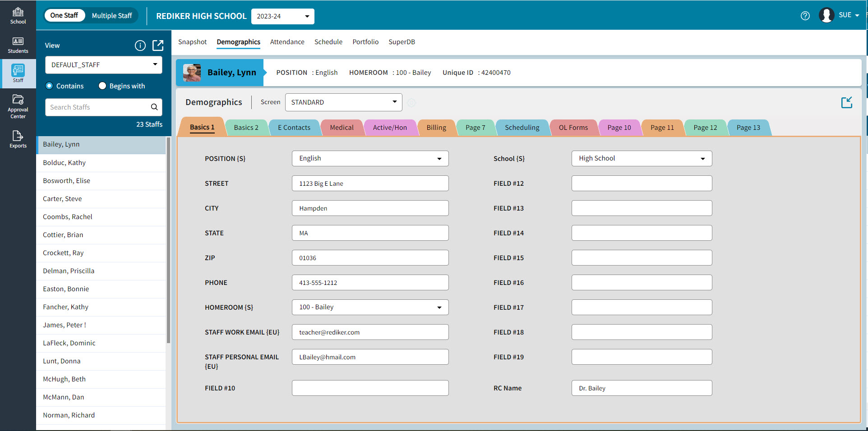Click the empty FIELD #10 input
Screen dimensions: 868x431
370,388
